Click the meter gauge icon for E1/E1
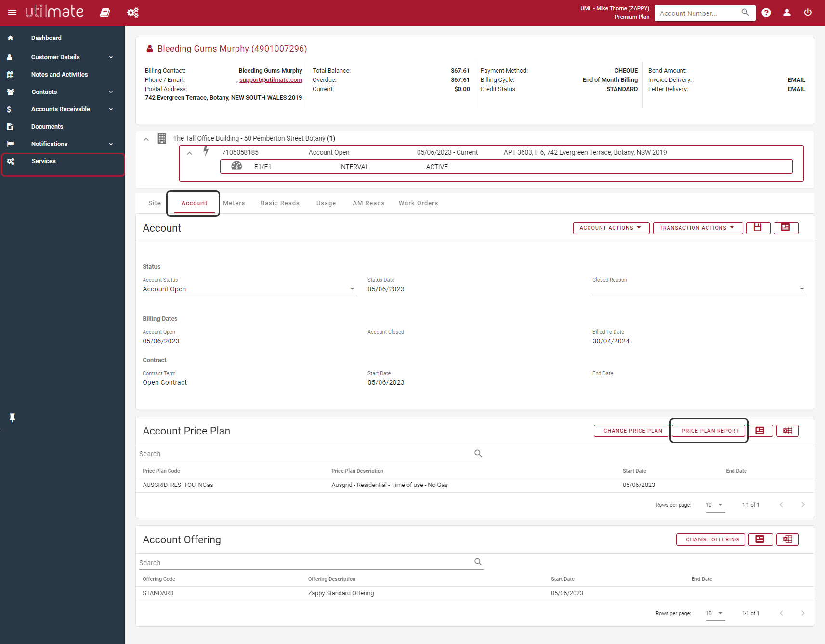 [x=236, y=166]
